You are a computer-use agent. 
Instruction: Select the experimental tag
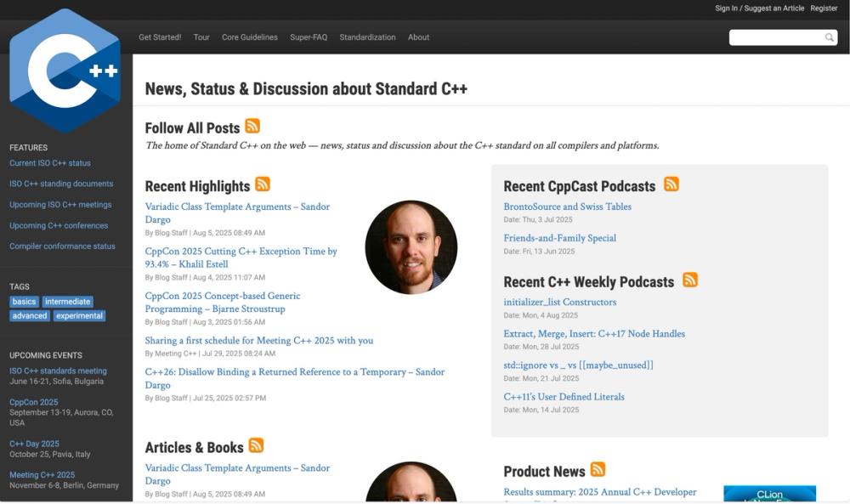(79, 316)
